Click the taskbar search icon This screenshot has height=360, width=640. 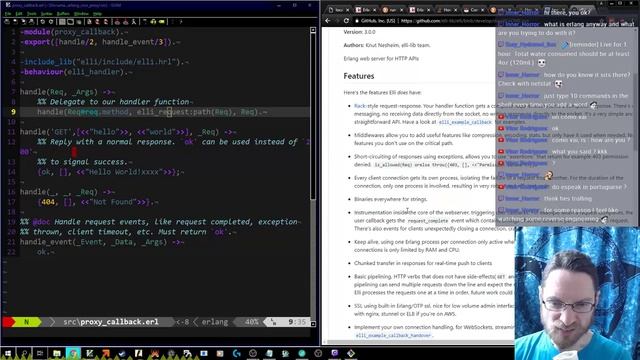(24, 353)
